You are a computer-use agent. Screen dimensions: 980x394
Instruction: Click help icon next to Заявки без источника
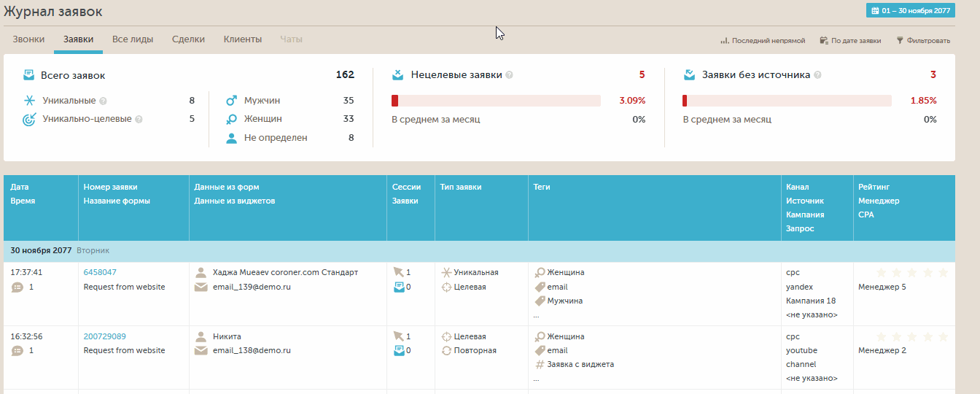(x=817, y=75)
